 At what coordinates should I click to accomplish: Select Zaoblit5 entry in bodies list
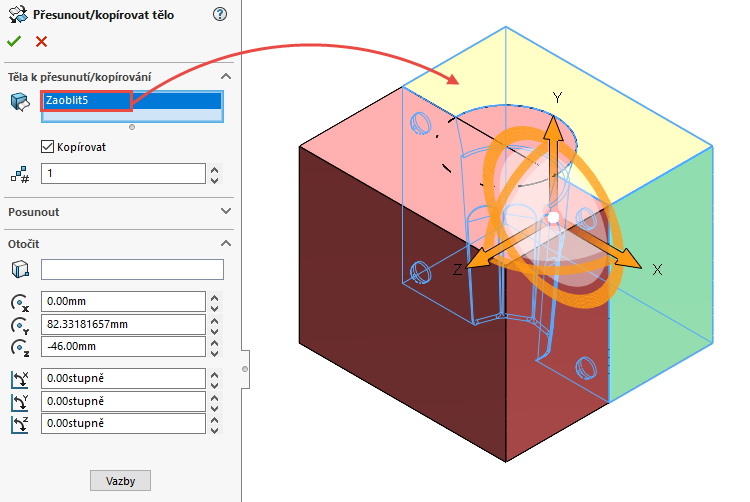click(x=132, y=101)
